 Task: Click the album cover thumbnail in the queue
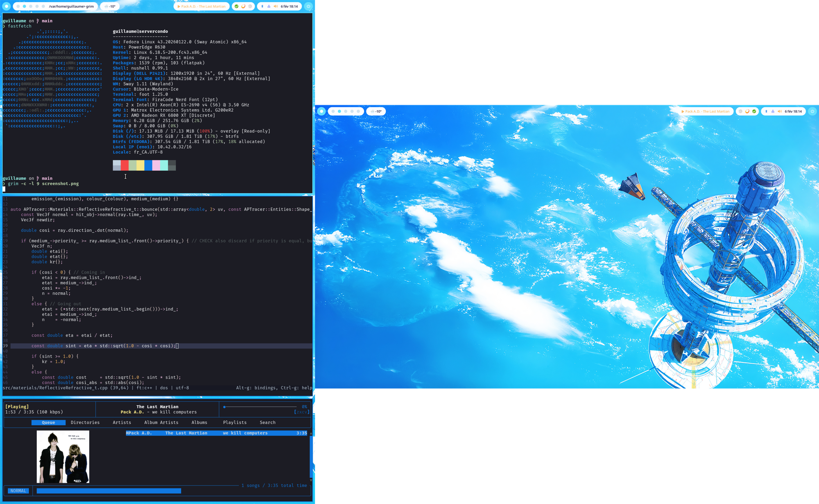point(63,457)
